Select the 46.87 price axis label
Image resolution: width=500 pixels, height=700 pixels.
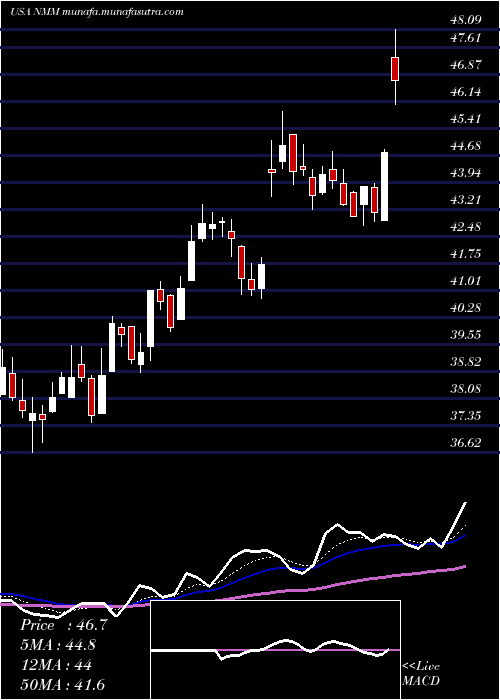(x=467, y=65)
